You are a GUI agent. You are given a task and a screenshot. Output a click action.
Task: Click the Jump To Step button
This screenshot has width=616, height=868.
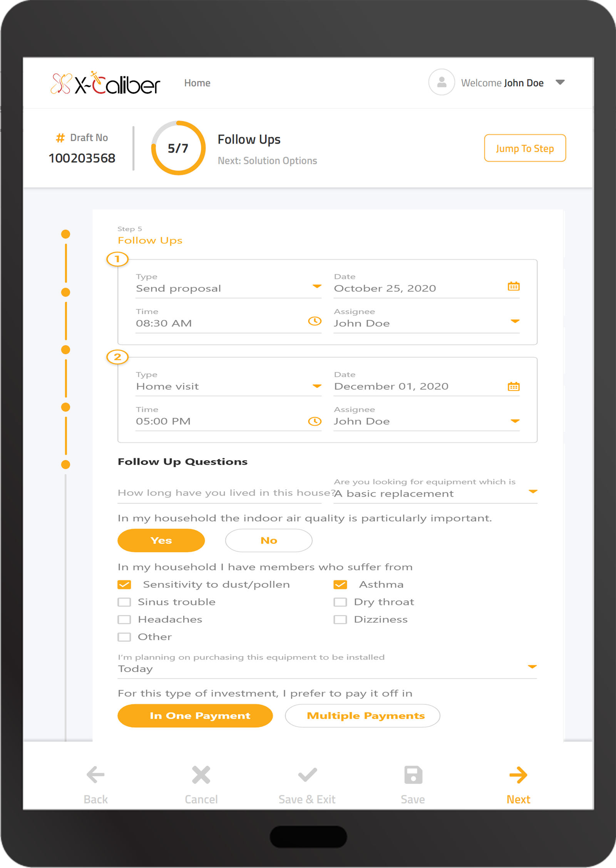click(525, 148)
